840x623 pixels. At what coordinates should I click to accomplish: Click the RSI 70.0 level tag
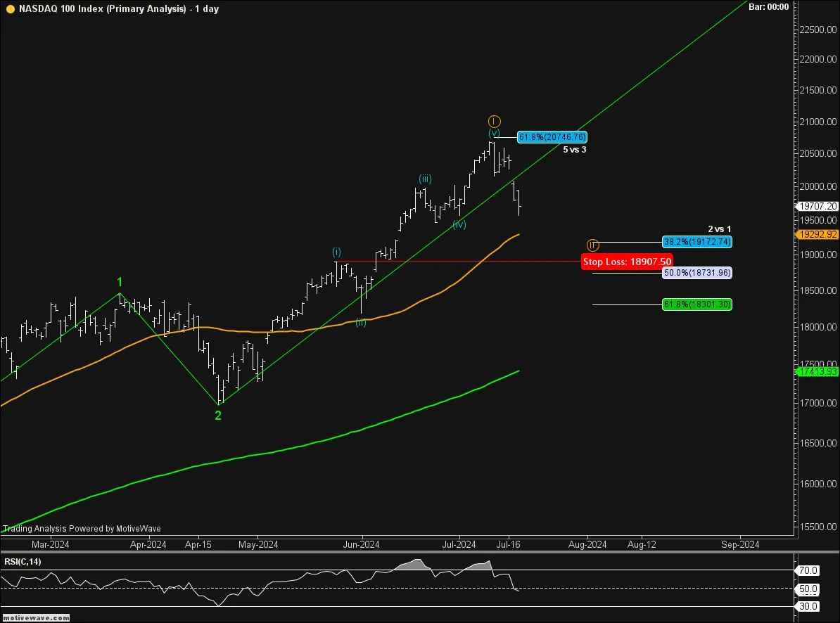[808, 570]
